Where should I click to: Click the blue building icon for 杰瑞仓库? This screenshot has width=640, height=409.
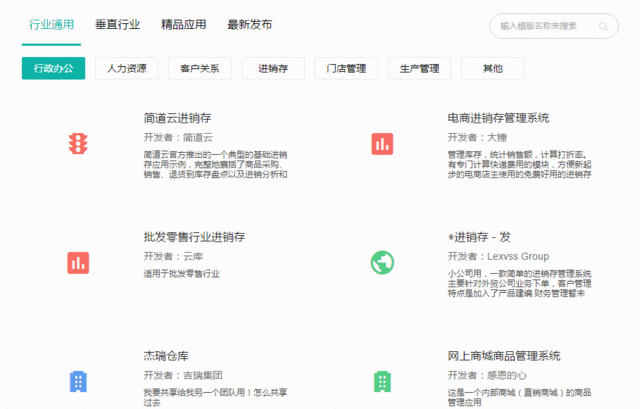point(78,381)
